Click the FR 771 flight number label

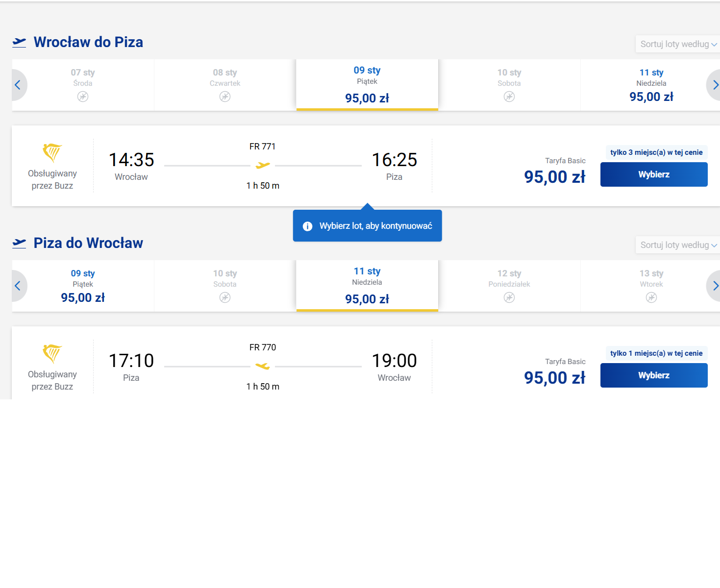tap(263, 147)
